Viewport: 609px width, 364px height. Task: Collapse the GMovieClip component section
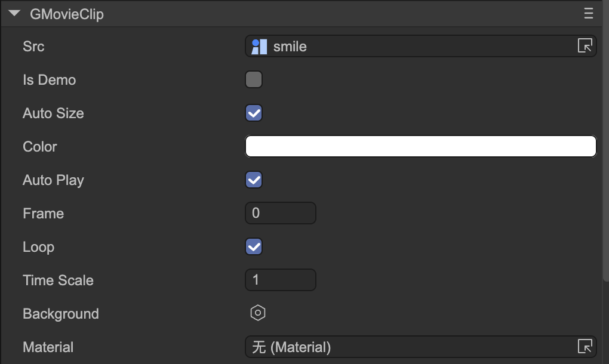point(15,13)
